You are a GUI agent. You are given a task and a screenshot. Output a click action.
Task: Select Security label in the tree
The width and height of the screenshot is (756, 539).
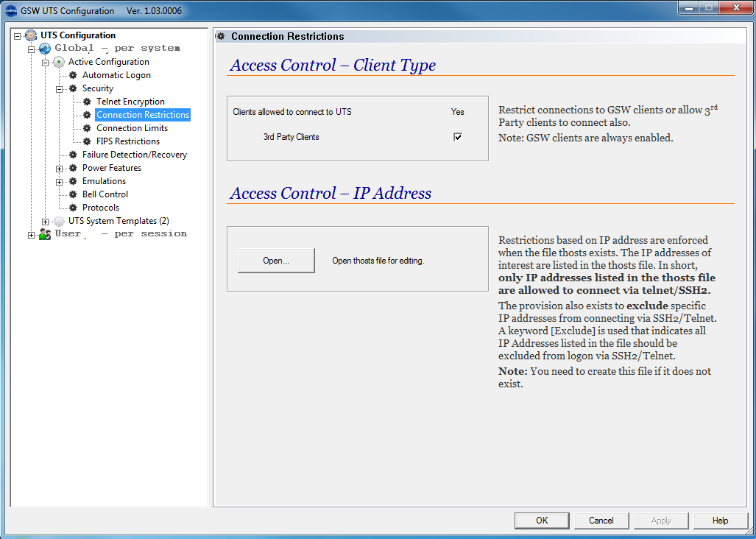pos(98,88)
